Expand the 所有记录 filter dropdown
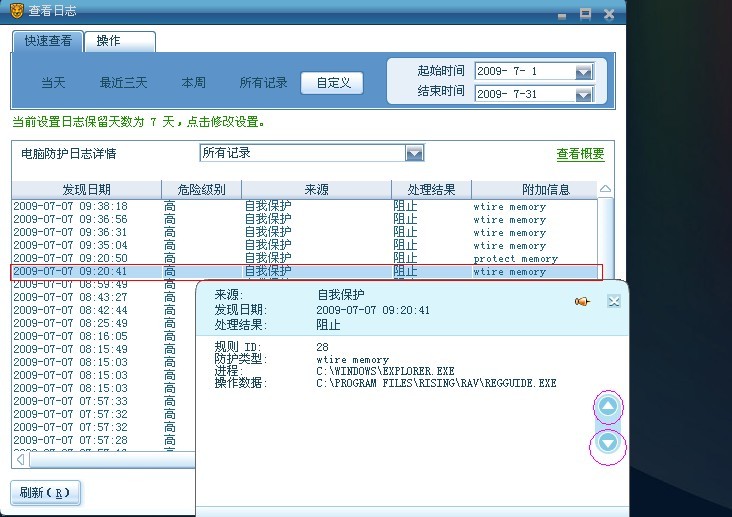 pyautogui.click(x=414, y=153)
